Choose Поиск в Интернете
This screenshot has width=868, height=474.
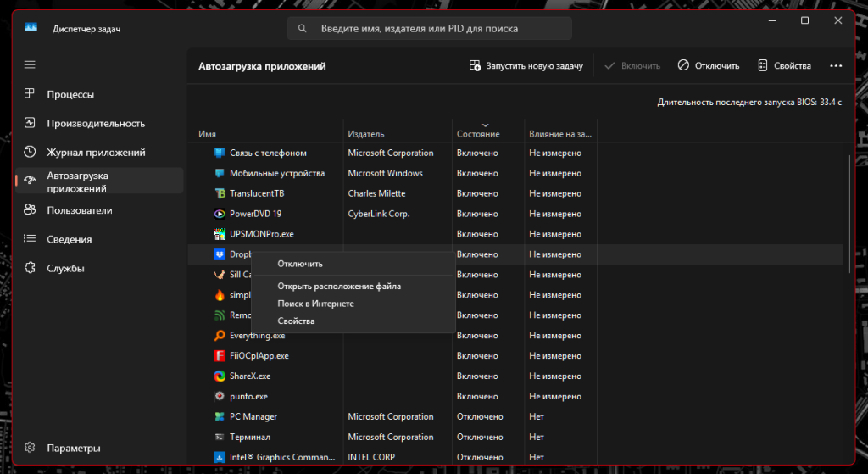pyautogui.click(x=353, y=304)
